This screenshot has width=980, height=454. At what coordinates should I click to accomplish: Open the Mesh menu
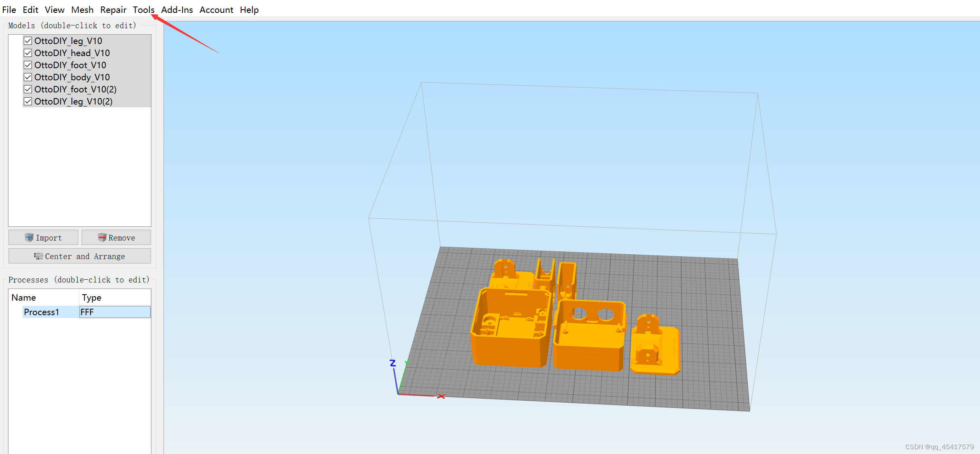point(82,10)
